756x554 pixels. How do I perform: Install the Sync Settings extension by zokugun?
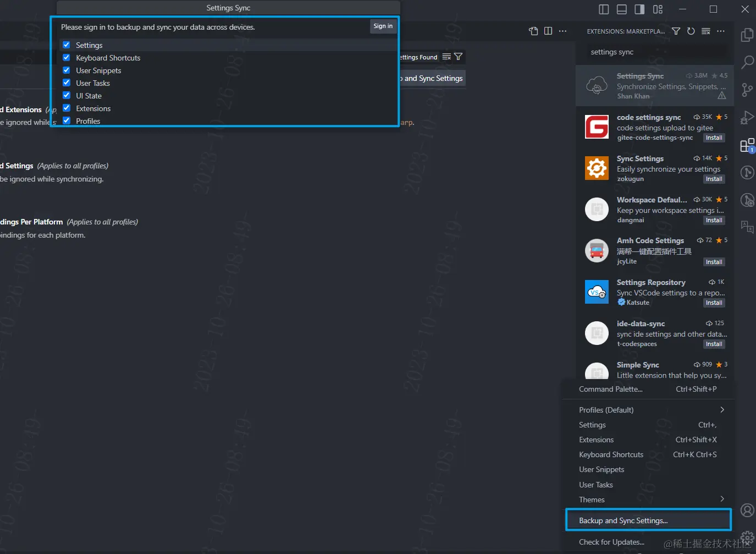point(714,179)
